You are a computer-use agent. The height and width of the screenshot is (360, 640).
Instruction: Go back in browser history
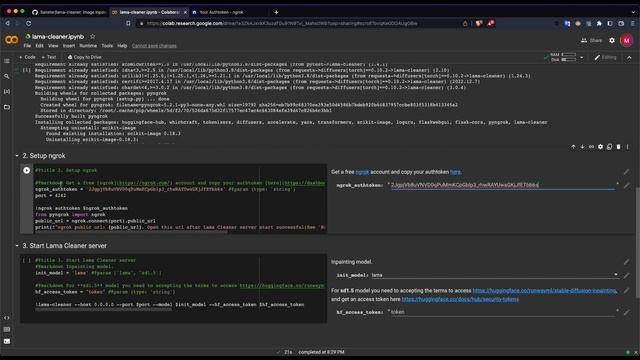[7, 23]
